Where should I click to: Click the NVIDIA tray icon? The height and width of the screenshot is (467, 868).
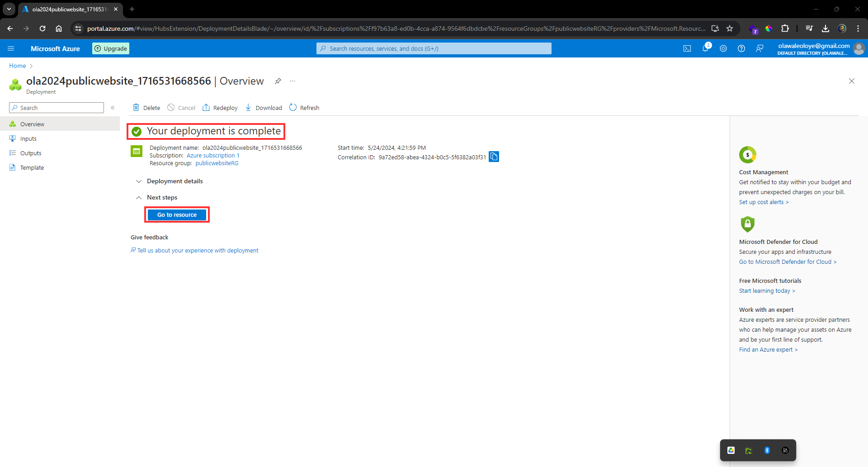(x=749, y=451)
